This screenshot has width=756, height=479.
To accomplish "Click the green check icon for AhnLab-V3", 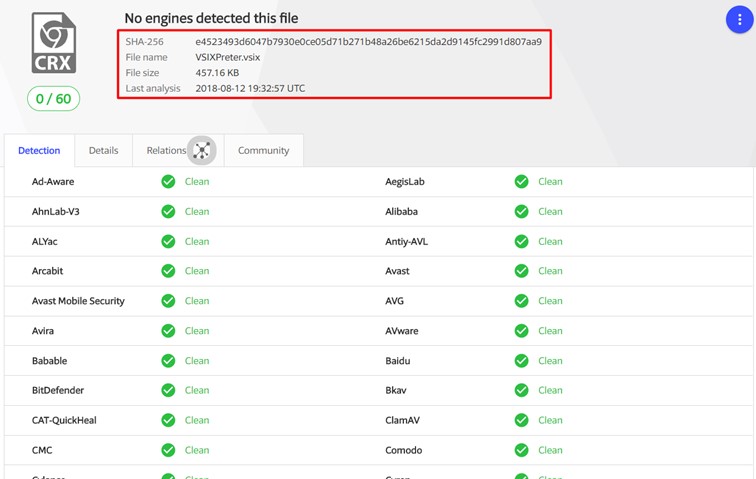I will [x=168, y=212].
